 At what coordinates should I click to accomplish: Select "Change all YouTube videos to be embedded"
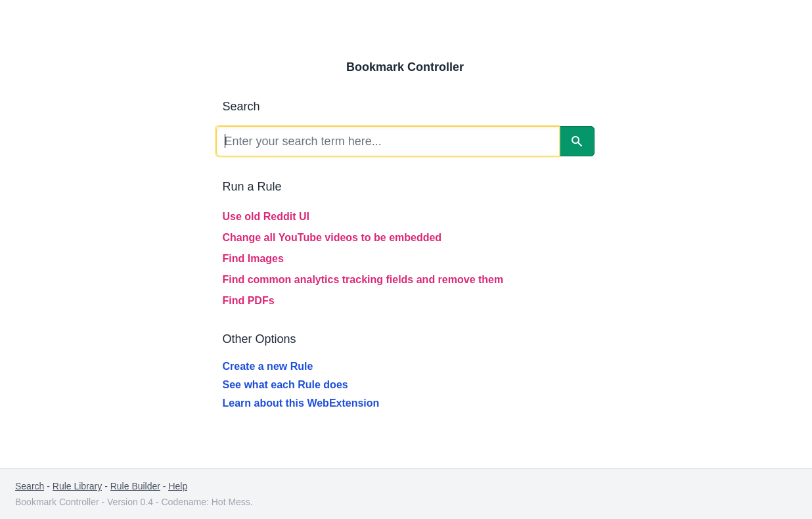[332, 237]
